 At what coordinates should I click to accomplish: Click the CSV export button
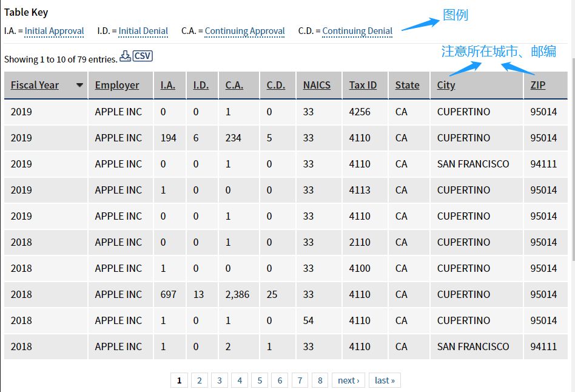[143, 56]
